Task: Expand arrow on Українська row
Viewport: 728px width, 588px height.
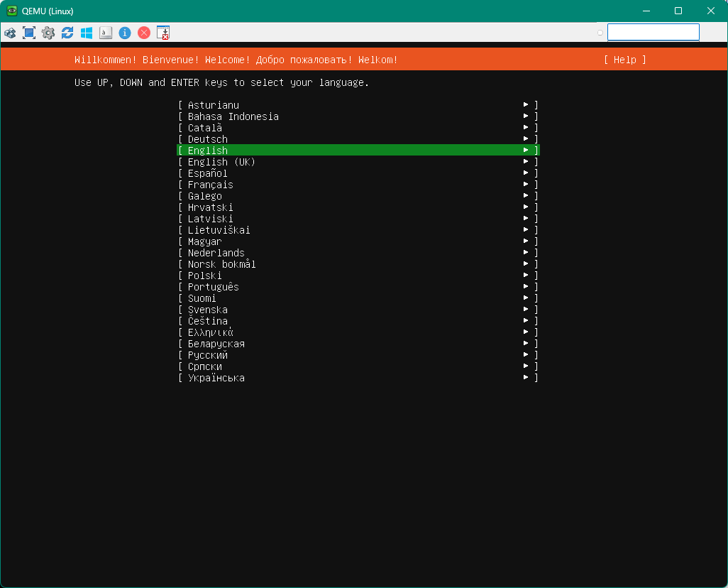Action: coord(526,377)
